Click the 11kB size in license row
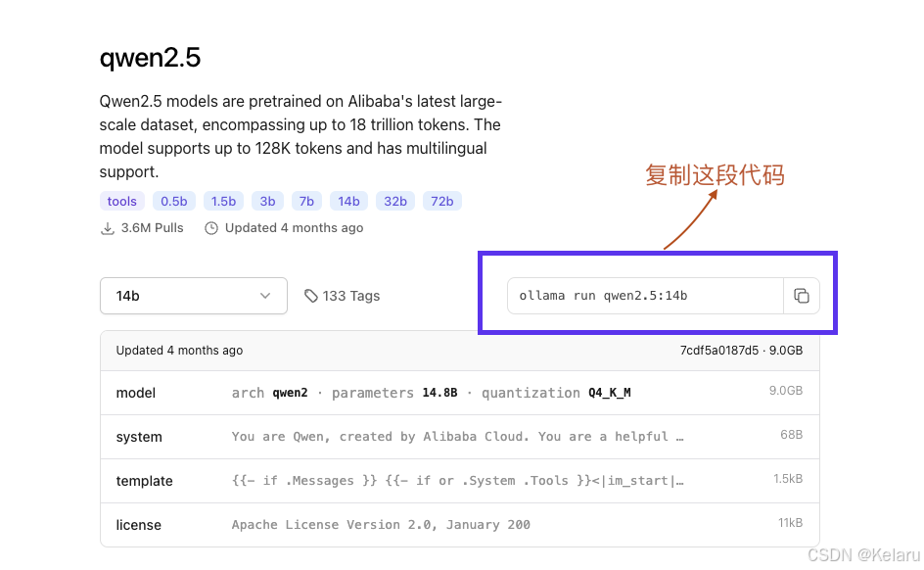Image resolution: width=924 pixels, height=570 pixels. (x=790, y=523)
